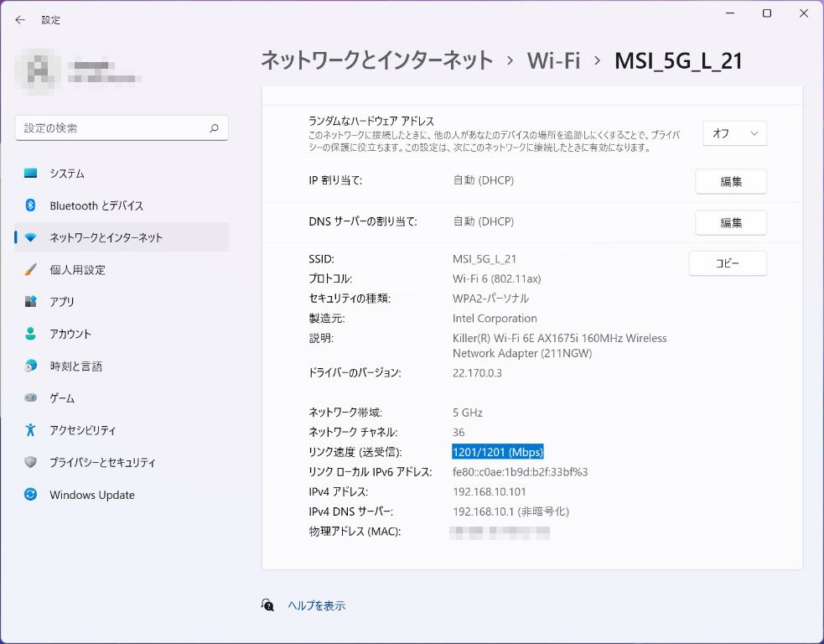This screenshot has width=824, height=644.
Task: Click the personalization paintbrush icon
Action: (x=31, y=270)
